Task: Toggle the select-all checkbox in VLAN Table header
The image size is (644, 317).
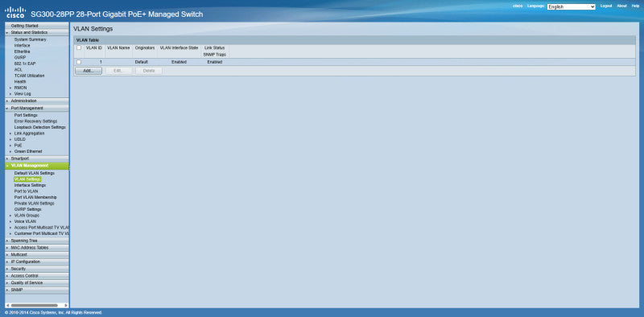Action: pyautogui.click(x=79, y=47)
